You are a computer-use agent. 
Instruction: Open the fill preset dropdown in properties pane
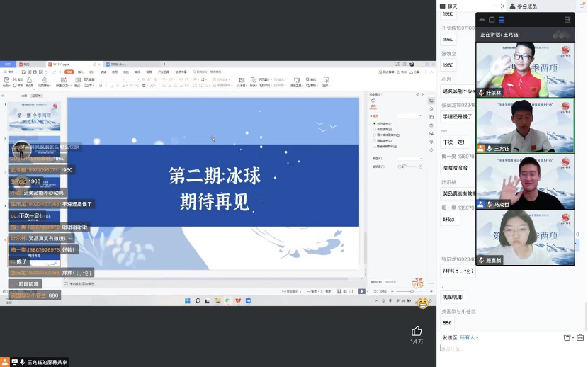click(x=409, y=115)
